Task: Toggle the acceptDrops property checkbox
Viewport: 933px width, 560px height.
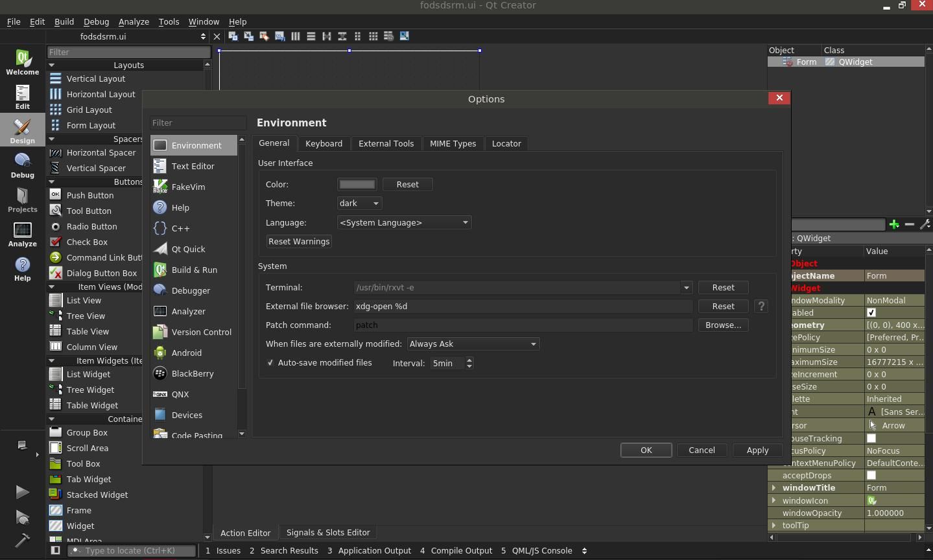Action: click(x=871, y=475)
